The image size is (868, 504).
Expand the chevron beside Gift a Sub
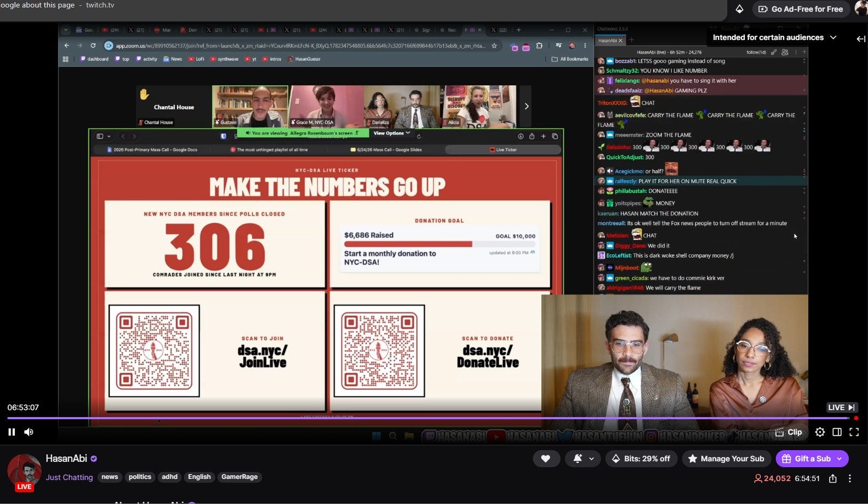(840, 459)
